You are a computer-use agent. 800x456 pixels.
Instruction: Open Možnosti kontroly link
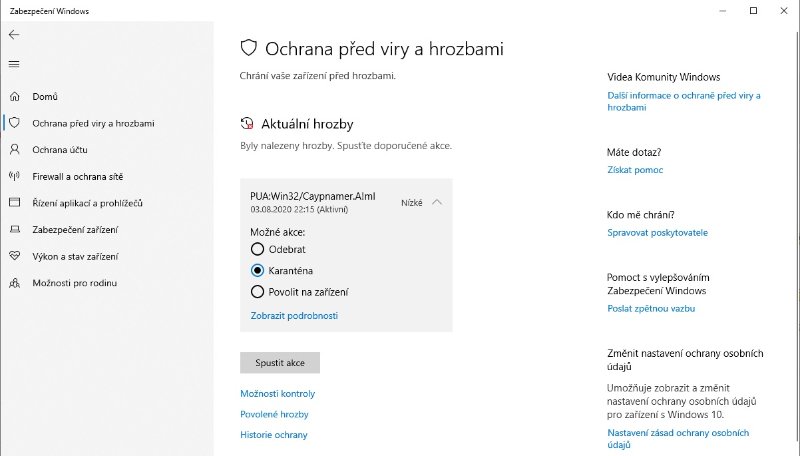pos(278,394)
